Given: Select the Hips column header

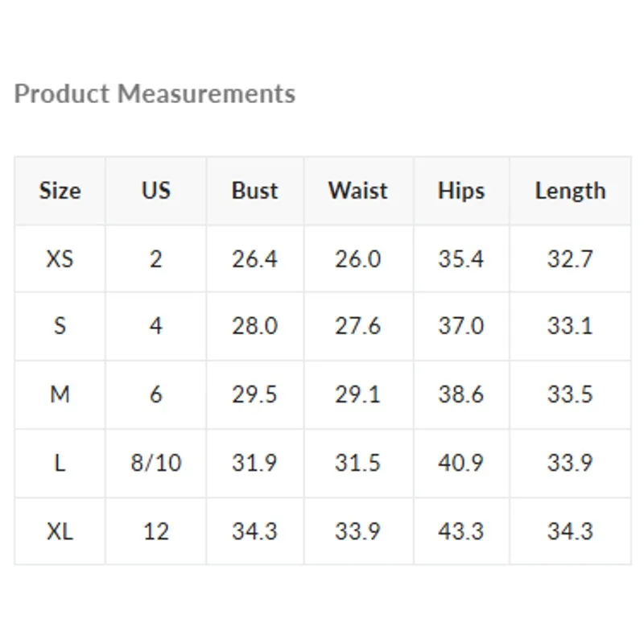Looking at the screenshot, I should pos(461,191).
